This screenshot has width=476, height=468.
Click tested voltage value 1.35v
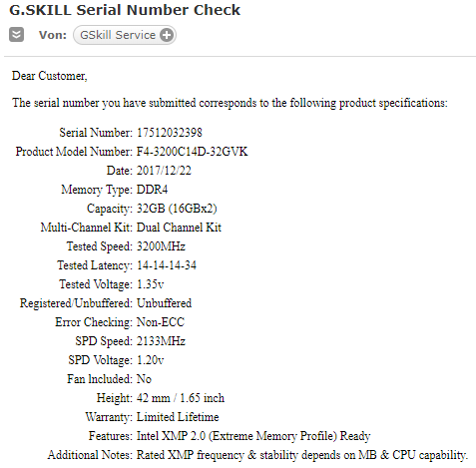[150, 284]
